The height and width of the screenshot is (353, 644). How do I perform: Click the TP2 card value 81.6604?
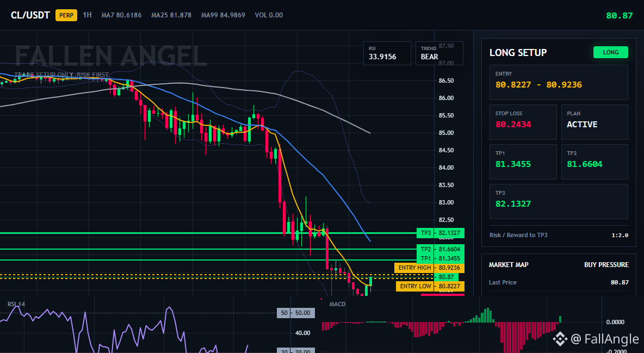(x=585, y=164)
